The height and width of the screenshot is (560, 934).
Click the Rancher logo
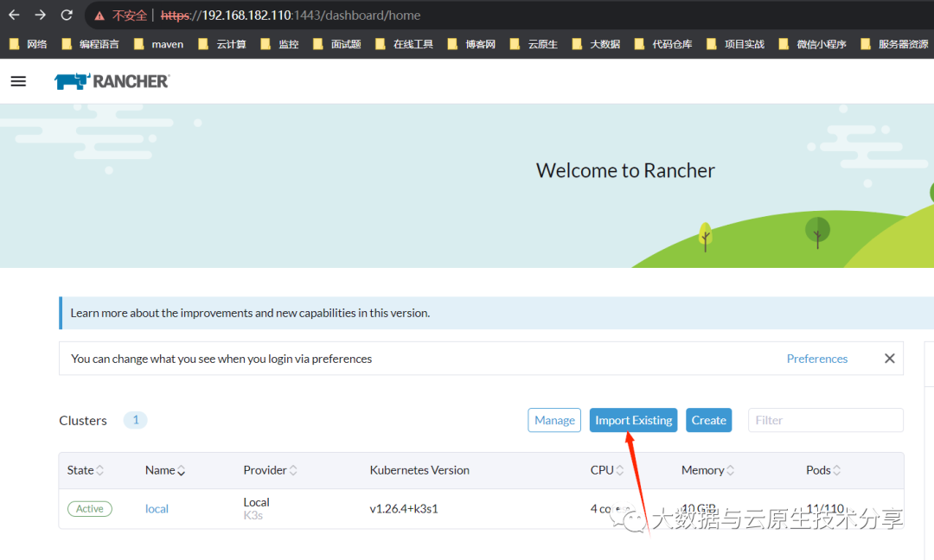click(x=112, y=81)
